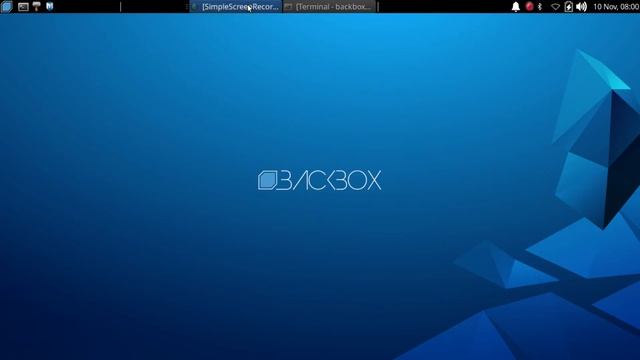Open the Bluetooth tray icon
640x360 pixels.
click(540, 7)
